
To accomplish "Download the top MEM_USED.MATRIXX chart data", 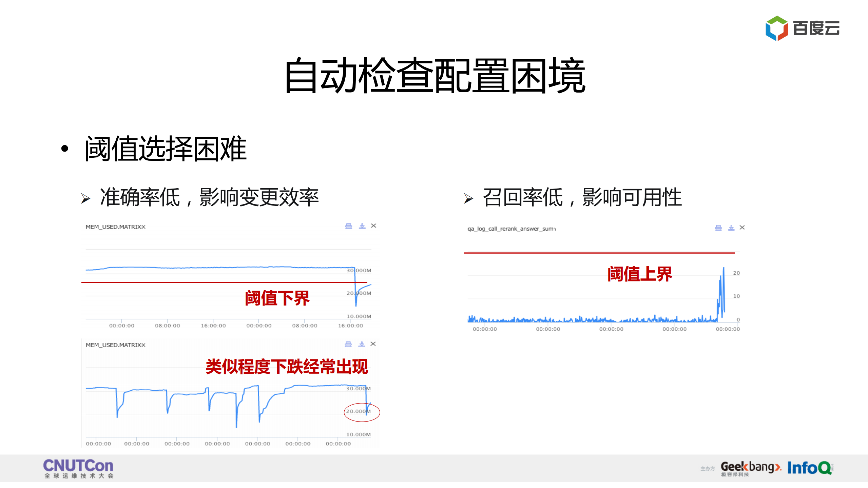I will point(361,226).
